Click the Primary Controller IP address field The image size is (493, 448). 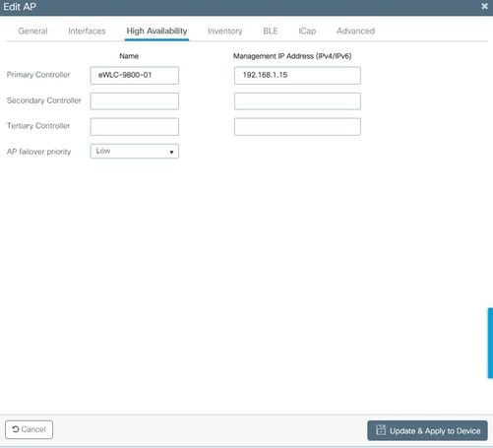(297, 76)
